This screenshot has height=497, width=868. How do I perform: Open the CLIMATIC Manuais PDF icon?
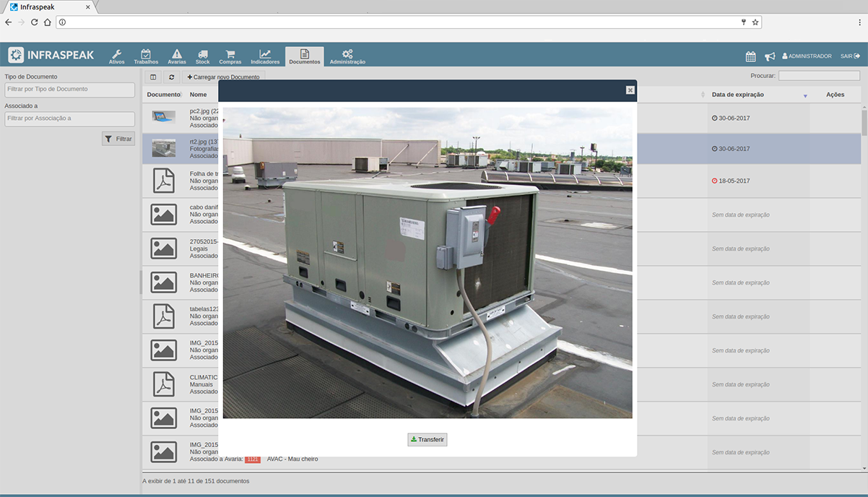click(x=164, y=384)
